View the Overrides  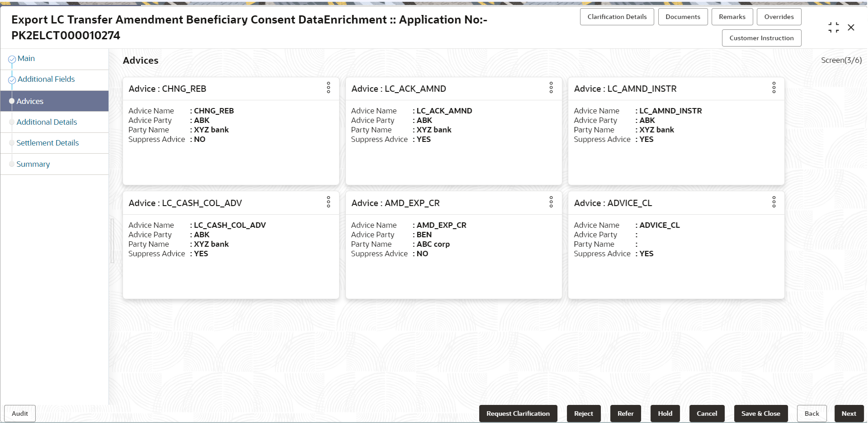779,17
